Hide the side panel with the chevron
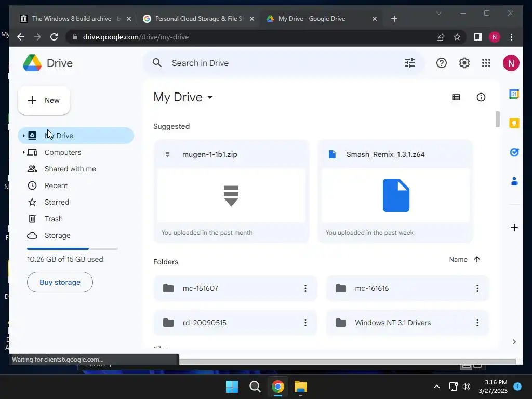The width and height of the screenshot is (532, 399). tap(514, 342)
